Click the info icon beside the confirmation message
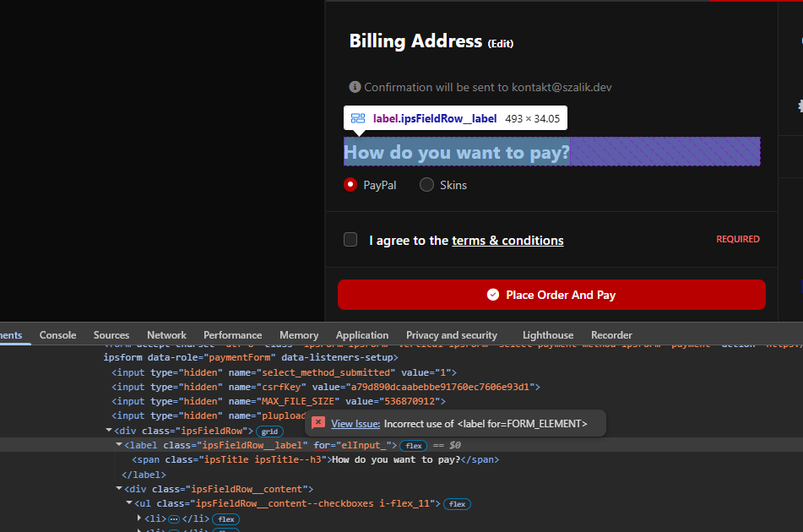Screen dimensions: 803x532 (355, 87)
